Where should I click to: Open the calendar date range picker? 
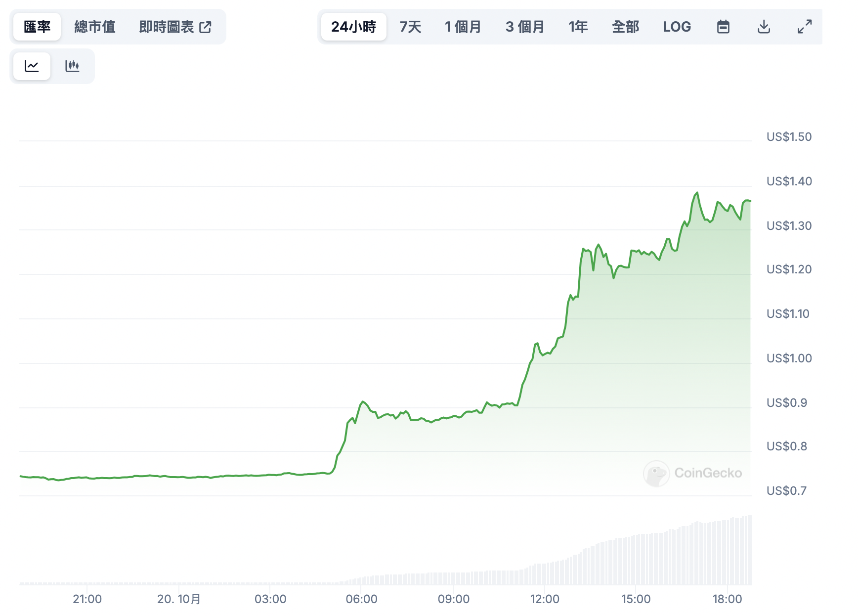tap(723, 27)
